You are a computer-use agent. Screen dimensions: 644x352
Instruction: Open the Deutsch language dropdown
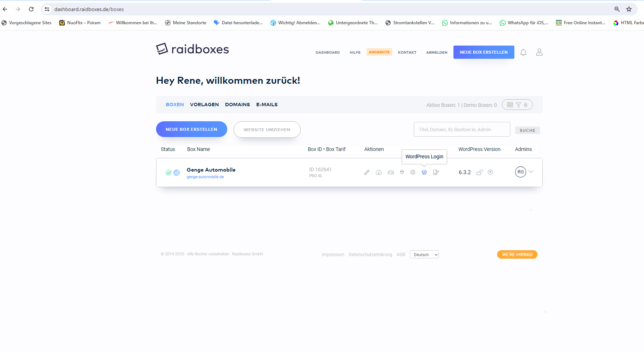[424, 255]
